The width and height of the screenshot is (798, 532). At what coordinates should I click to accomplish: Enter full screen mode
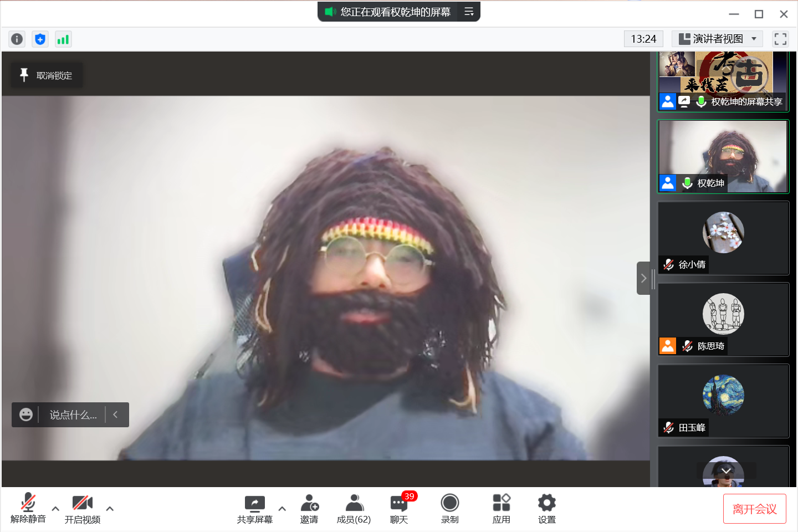[780, 39]
